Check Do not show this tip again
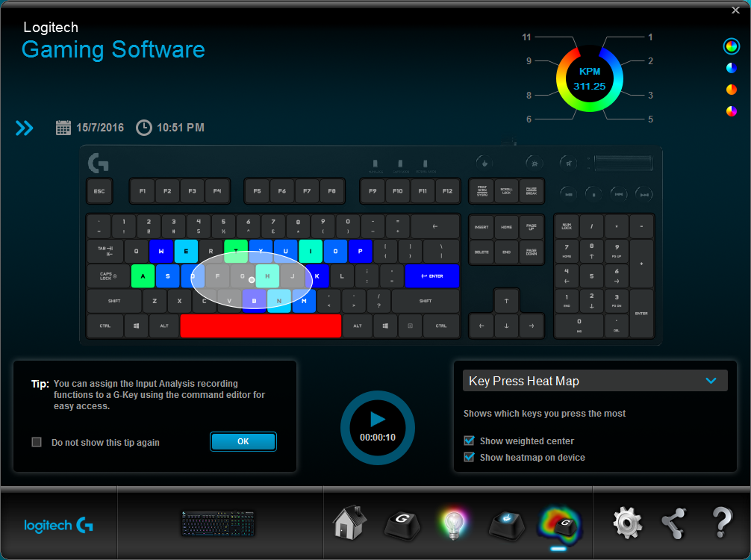 37,442
